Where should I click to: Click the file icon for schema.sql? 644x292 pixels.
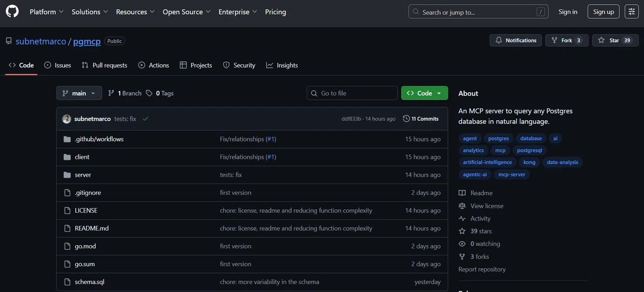[67, 282]
